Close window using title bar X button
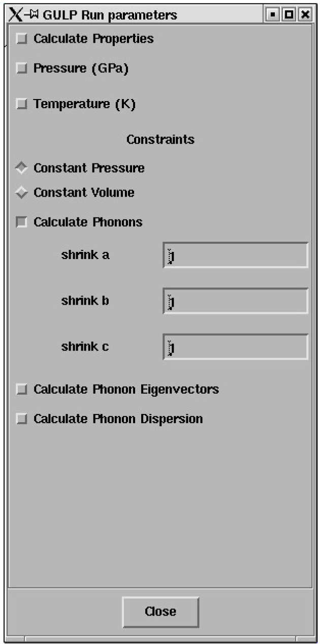Viewport: 320px width, 644px height. 305,15
